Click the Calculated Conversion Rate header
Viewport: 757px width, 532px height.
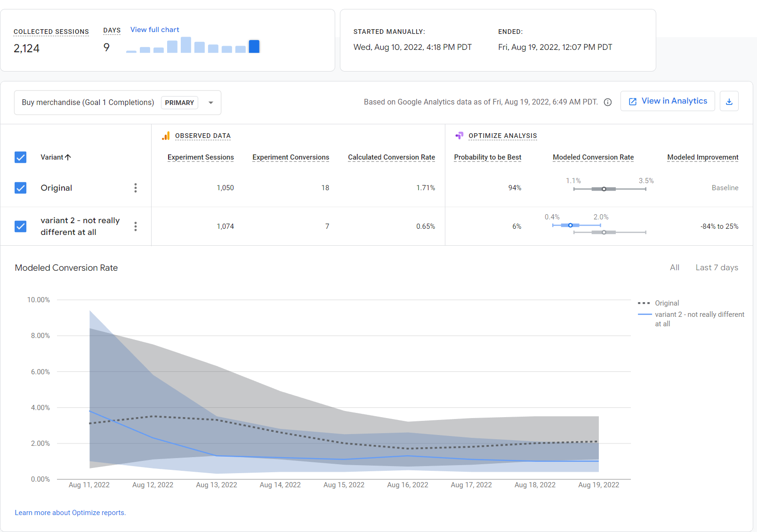pos(392,157)
